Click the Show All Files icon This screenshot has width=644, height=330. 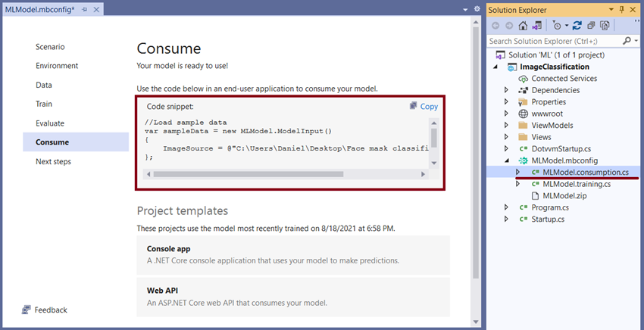pos(605,26)
